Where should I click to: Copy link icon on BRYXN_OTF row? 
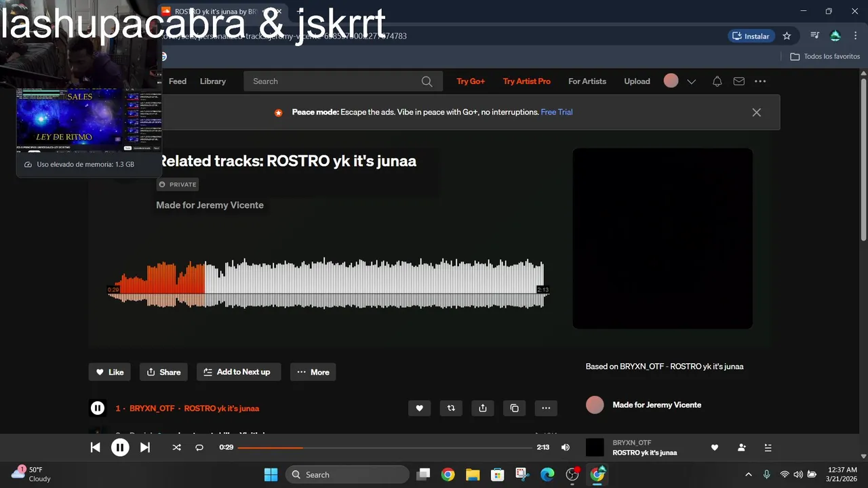tap(514, 408)
